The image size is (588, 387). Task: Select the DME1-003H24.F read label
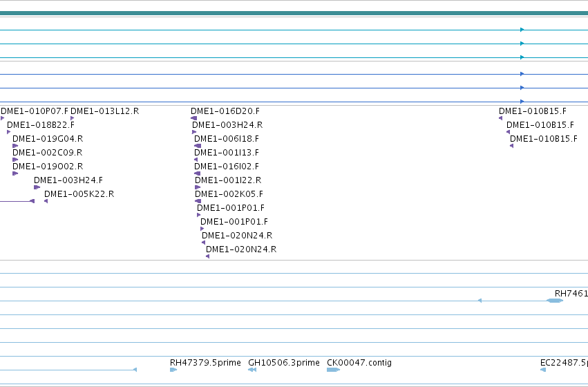68,180
